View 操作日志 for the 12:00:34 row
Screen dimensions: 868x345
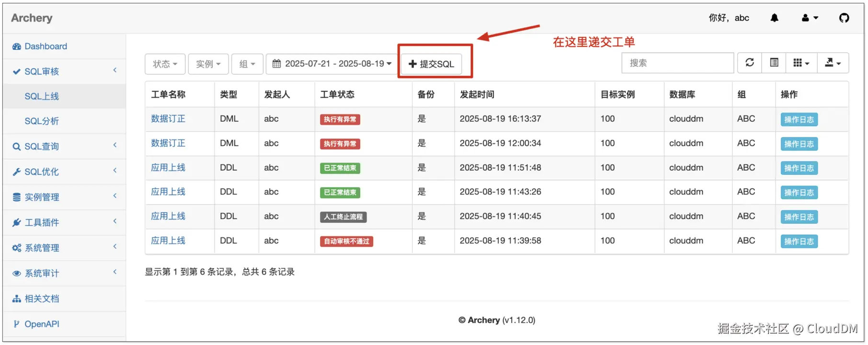[799, 144]
